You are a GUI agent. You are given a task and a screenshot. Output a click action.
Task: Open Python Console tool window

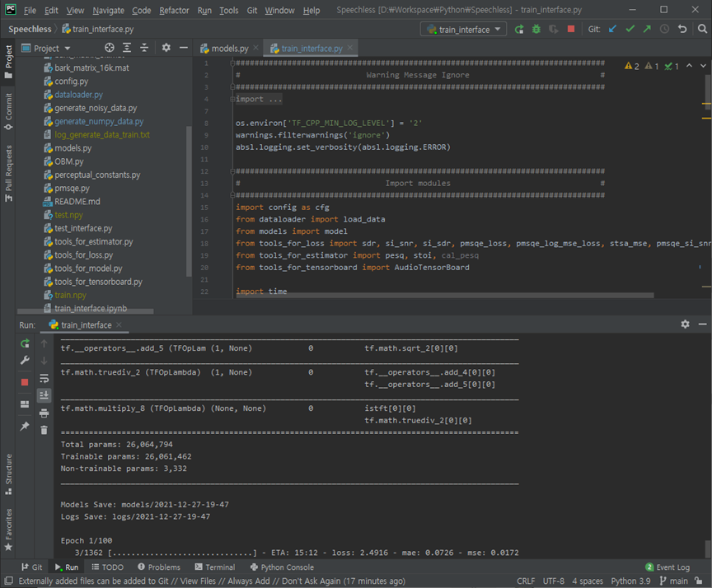(x=282, y=567)
